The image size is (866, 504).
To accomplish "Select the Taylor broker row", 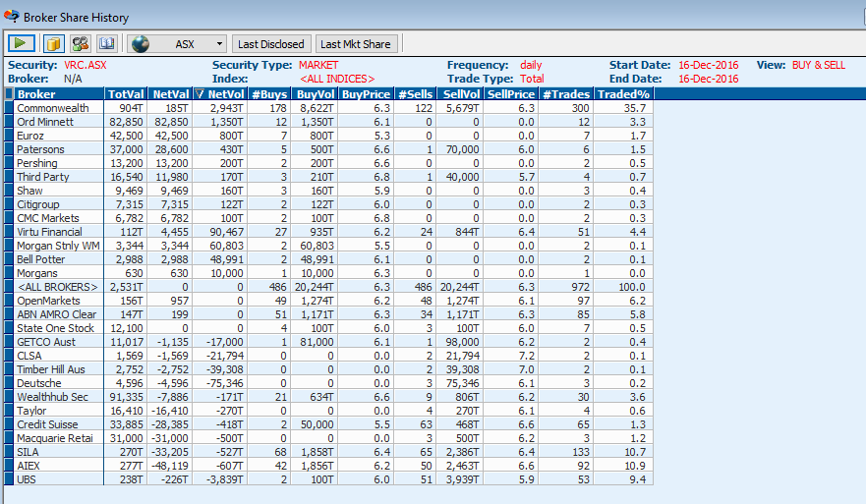I will click(329, 410).
